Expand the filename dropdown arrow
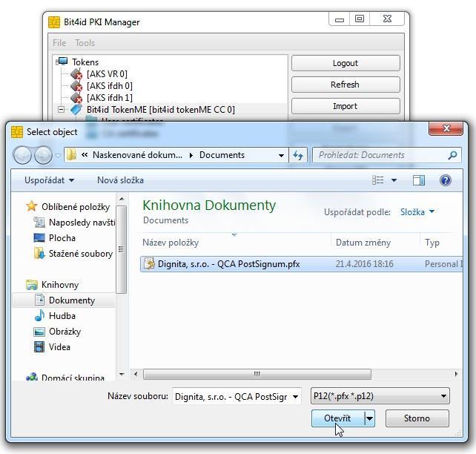The height and width of the screenshot is (454, 476). click(295, 397)
